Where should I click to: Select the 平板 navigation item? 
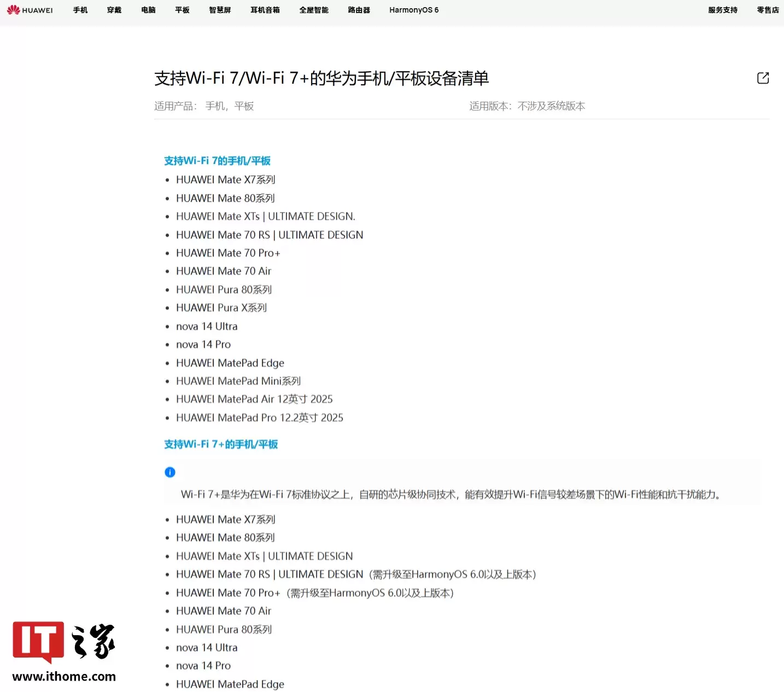(182, 10)
